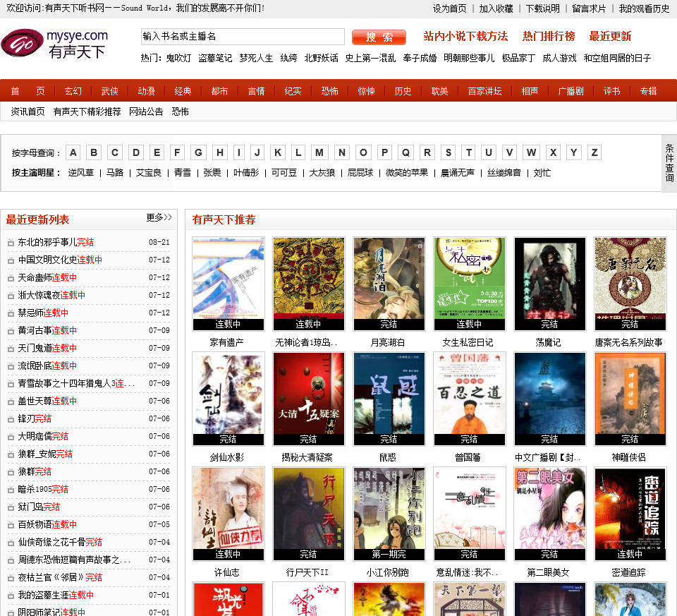677x616 pixels.
Task: Click list icon beside 天命蛊师
Action: (11, 278)
